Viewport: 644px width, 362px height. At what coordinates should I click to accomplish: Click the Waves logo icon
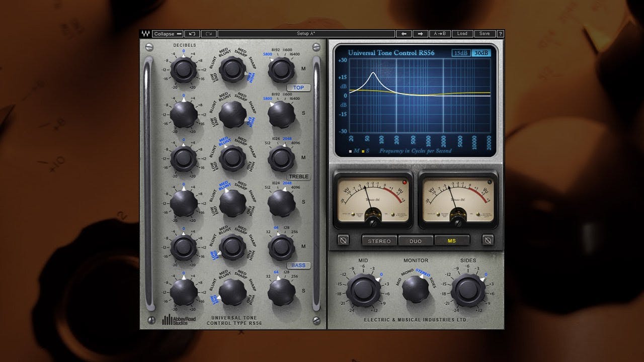[x=147, y=33]
